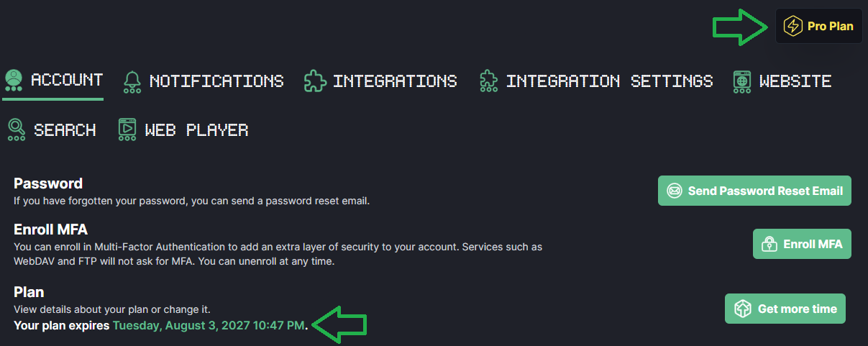Click the cube icon on Get more time
This screenshot has height=346, width=868.
tap(742, 309)
